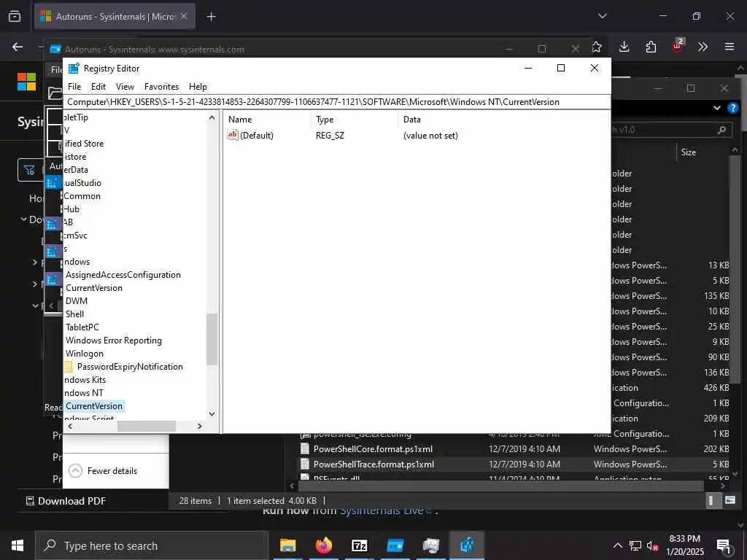Select the highlighted CurrentVersion key
The height and width of the screenshot is (560, 747).
click(94, 406)
